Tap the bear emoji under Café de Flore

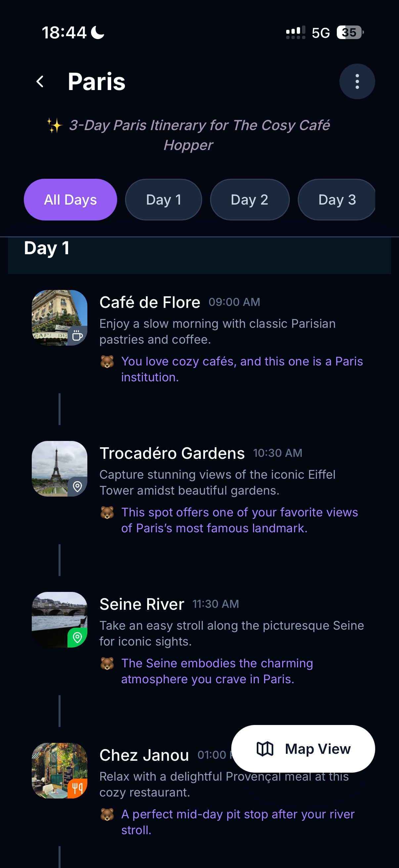pyautogui.click(x=107, y=362)
